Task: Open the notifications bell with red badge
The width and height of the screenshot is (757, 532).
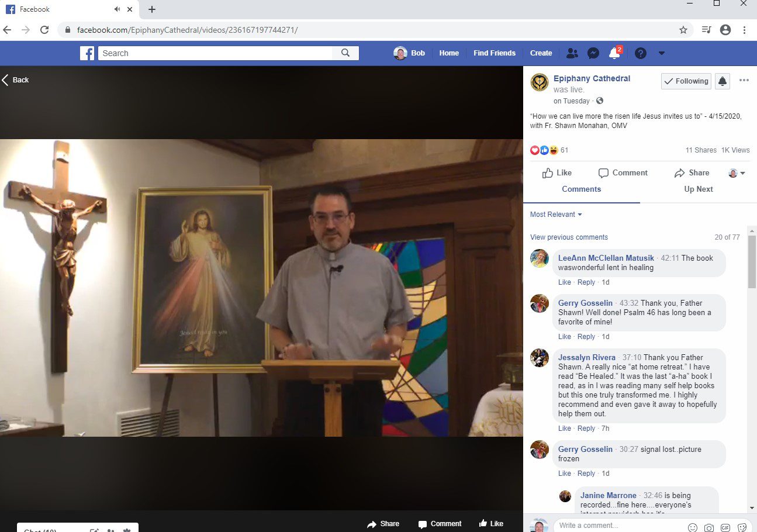Action: point(614,53)
